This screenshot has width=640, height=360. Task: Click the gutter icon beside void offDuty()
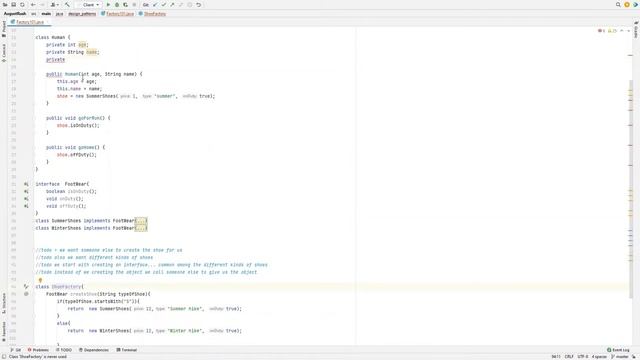(x=26, y=206)
